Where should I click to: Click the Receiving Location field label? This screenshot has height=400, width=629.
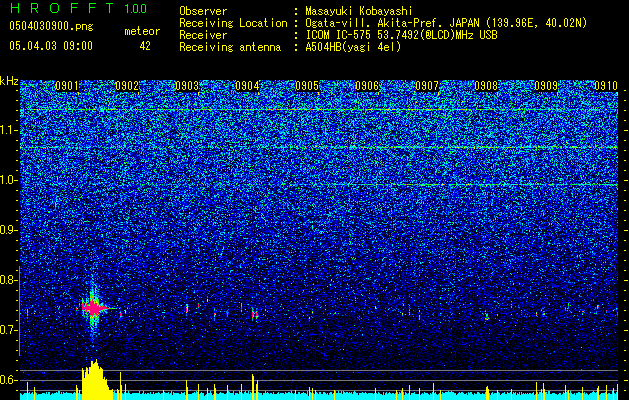pyautogui.click(x=233, y=23)
